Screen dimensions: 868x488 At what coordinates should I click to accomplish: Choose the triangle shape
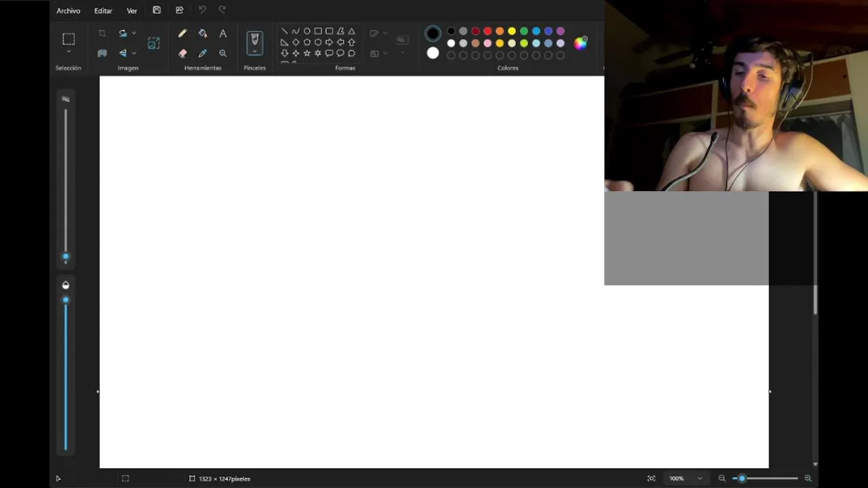(x=351, y=31)
